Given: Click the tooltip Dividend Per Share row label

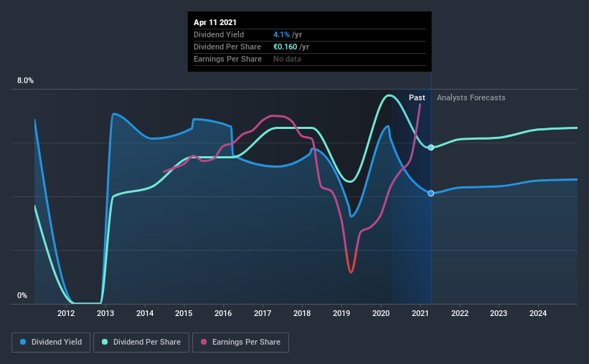Looking at the screenshot, I should click(227, 47).
